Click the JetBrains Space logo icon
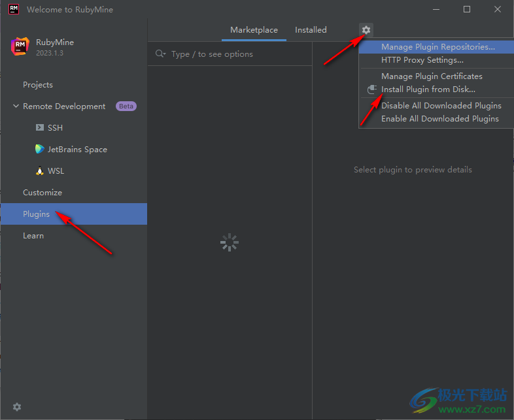Screen dimensions: 514x420 click(x=40, y=150)
